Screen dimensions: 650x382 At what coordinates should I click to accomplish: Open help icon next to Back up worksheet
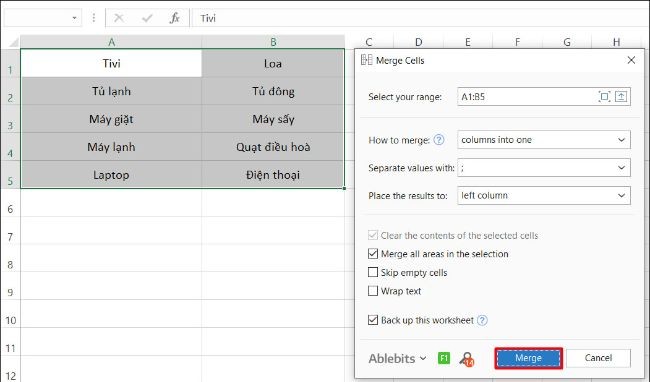[482, 320]
